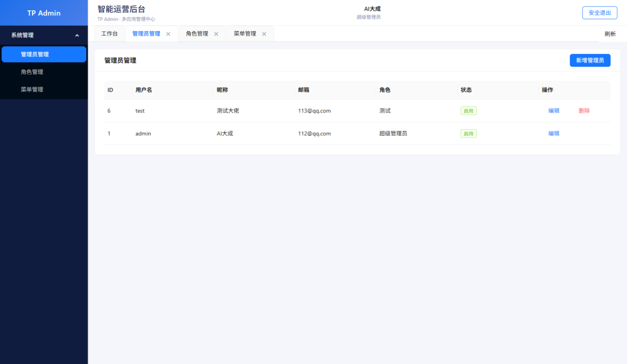Open 角色管理 in the sidebar
The height and width of the screenshot is (364, 627).
[32, 72]
